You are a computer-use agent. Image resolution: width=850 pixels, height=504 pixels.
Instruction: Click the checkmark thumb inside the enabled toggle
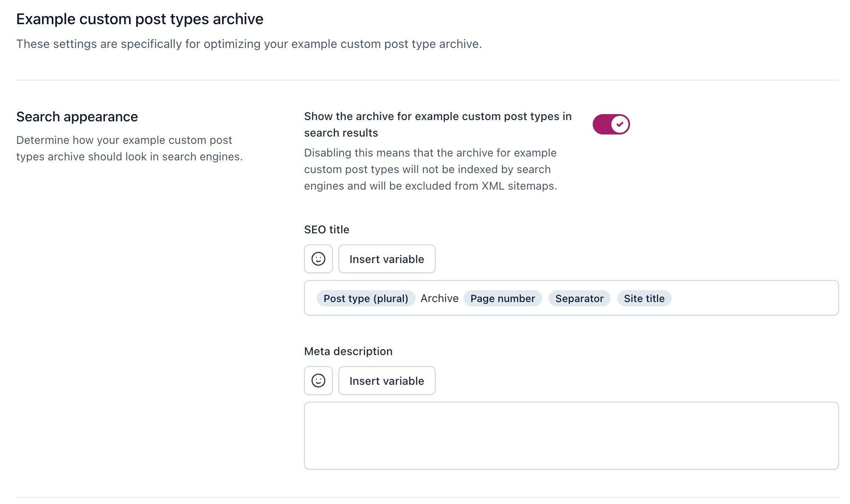click(619, 124)
